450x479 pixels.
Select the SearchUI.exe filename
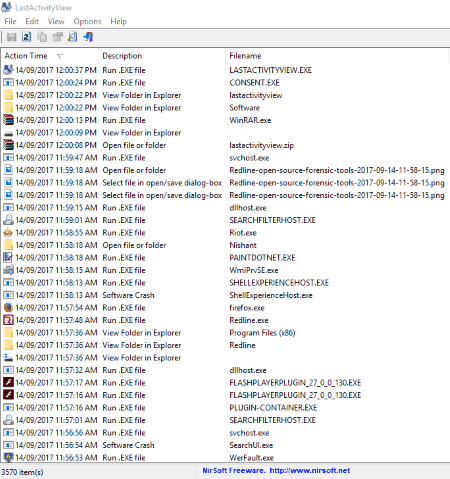pyautogui.click(x=251, y=445)
